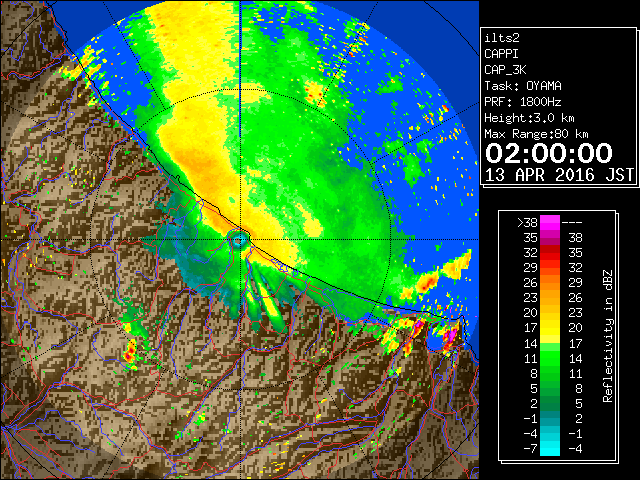
Task: Click the --- label at the legend top
Action: pyautogui.click(x=572, y=222)
